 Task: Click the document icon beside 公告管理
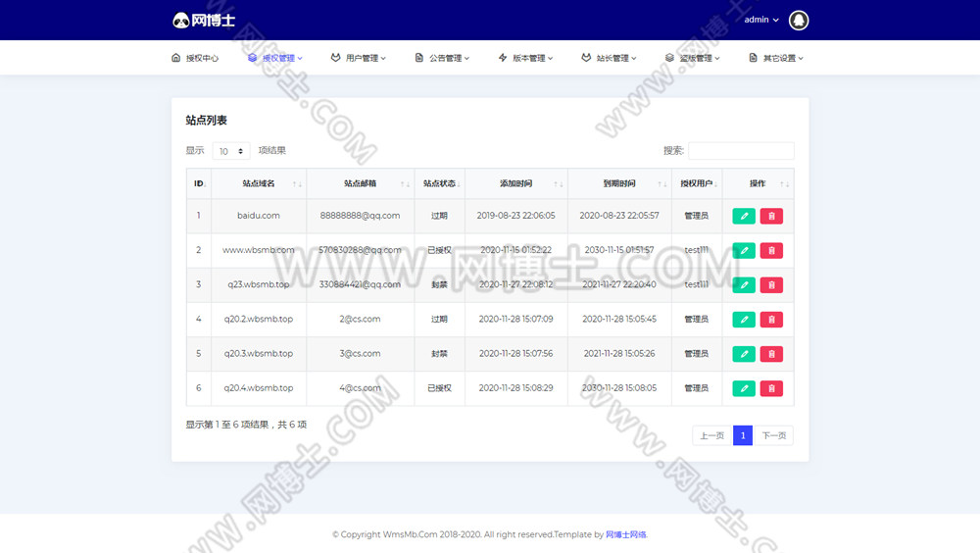[418, 58]
